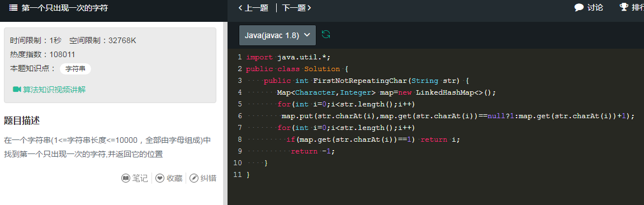Click the 本题知识点 label

click(33, 69)
